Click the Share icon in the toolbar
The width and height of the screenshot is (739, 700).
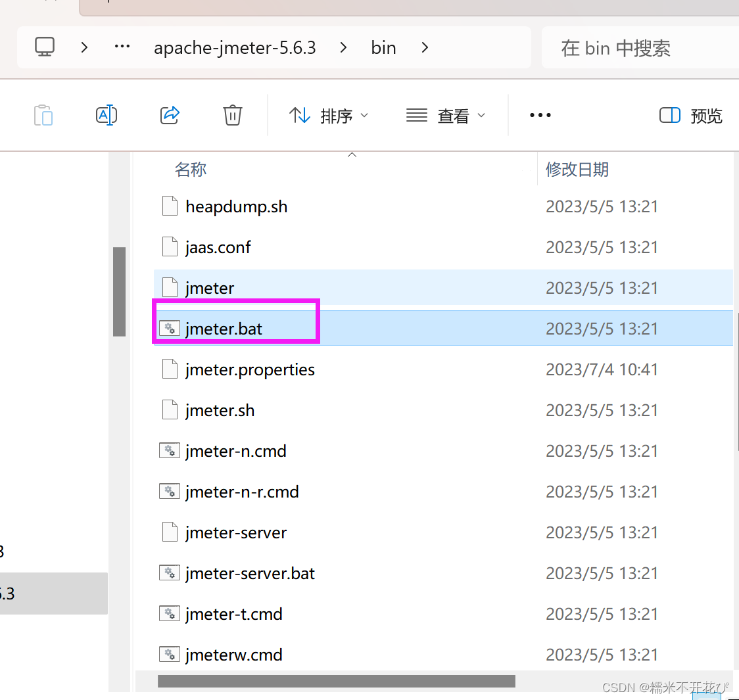pos(170,115)
